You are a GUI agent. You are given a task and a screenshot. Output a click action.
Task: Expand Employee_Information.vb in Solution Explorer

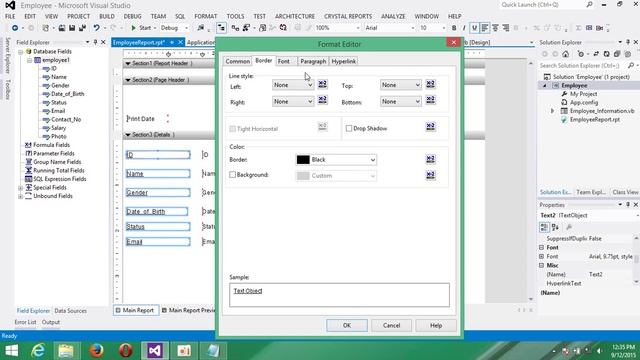pyautogui.click(x=553, y=111)
